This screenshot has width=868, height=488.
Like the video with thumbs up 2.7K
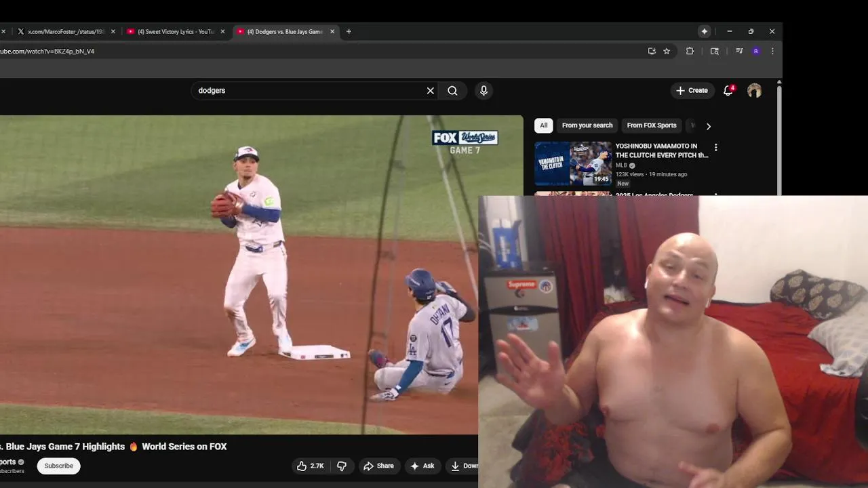tap(309, 466)
